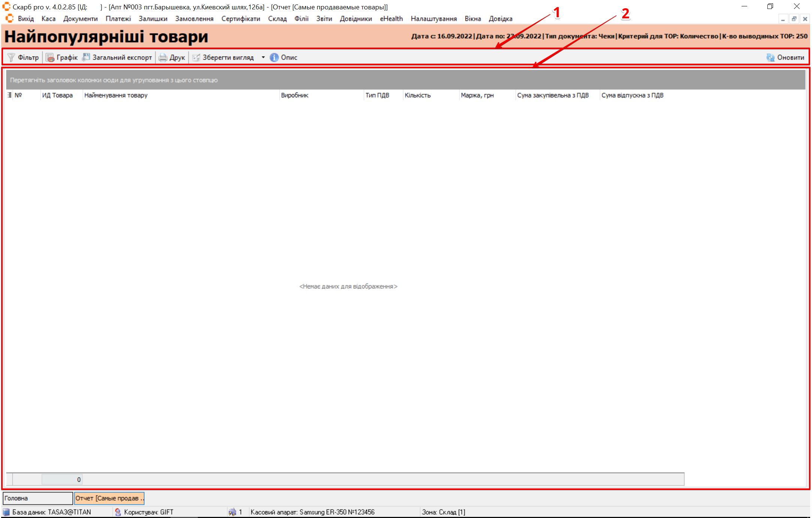Open the Довідники menu
This screenshot has height=518, width=812.
(x=356, y=19)
